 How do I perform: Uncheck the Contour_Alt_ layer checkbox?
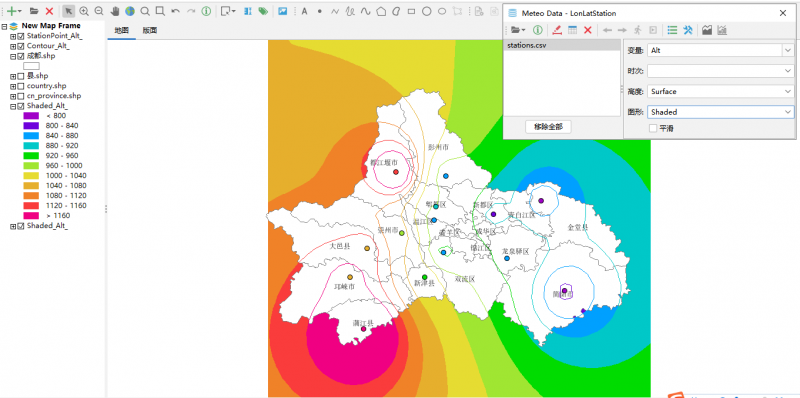tap(21, 46)
